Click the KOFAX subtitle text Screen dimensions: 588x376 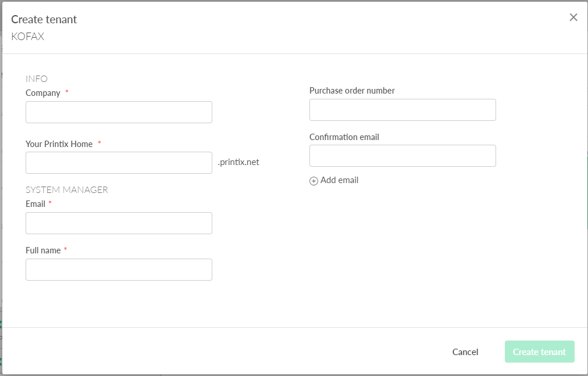point(28,37)
